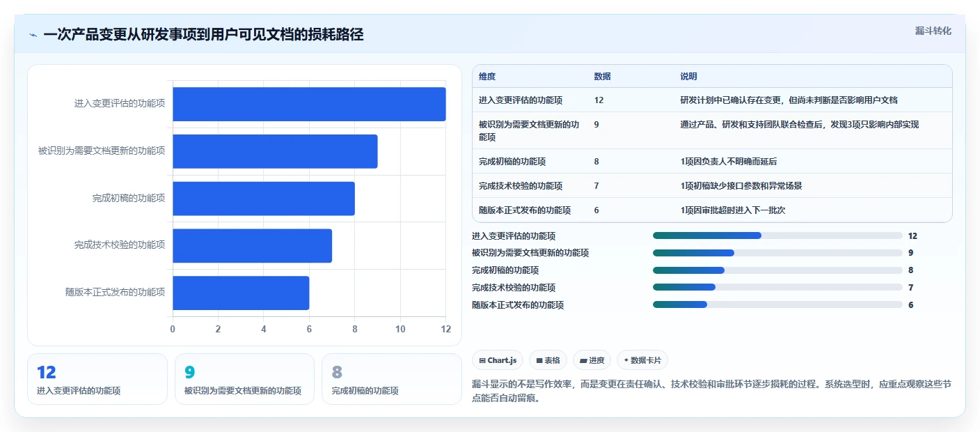The width and height of the screenshot is (980, 432).
Task: Click the Chart.js pill
Action: [x=498, y=360]
